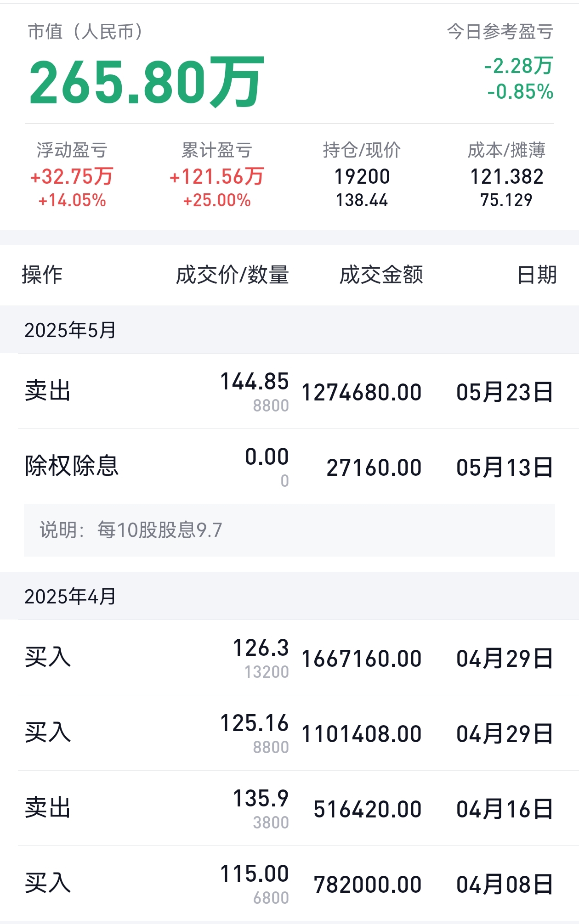The height and width of the screenshot is (924, 579).
Task: Open the 买入 record on 04月08日
Action: tap(289, 884)
